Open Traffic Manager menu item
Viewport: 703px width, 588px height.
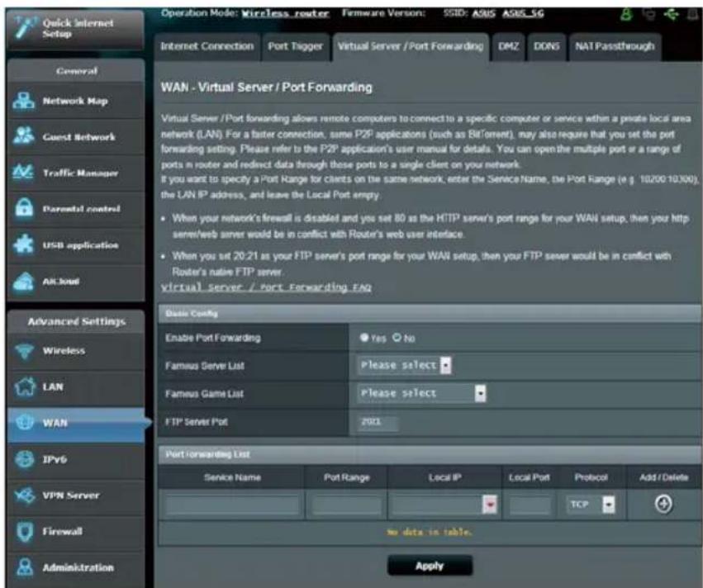click(75, 173)
